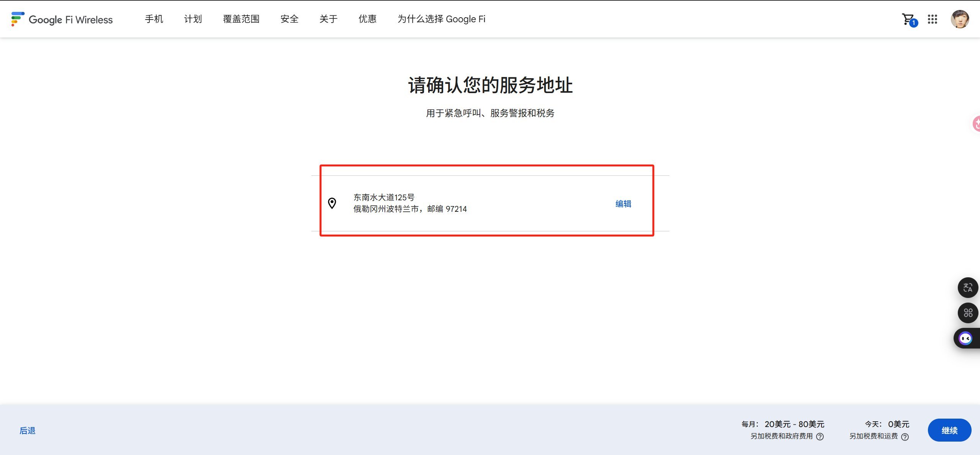Open the four-squares extension icon
The image size is (980, 455).
click(x=968, y=313)
